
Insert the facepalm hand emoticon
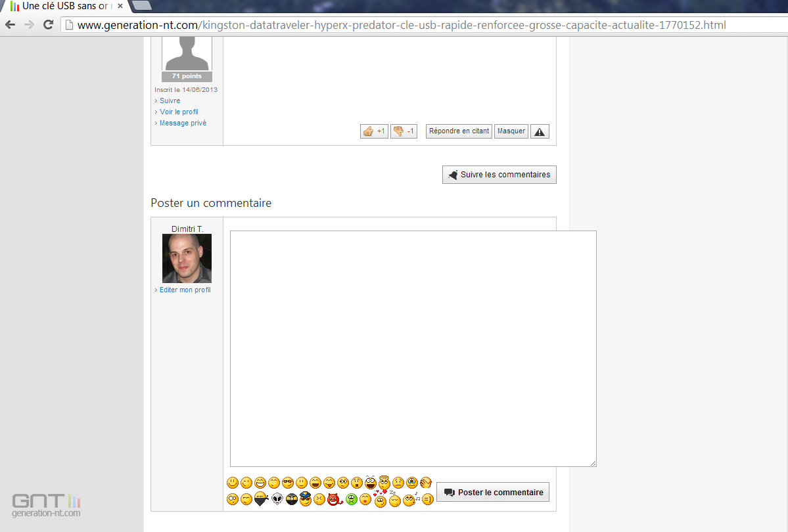[426, 483]
